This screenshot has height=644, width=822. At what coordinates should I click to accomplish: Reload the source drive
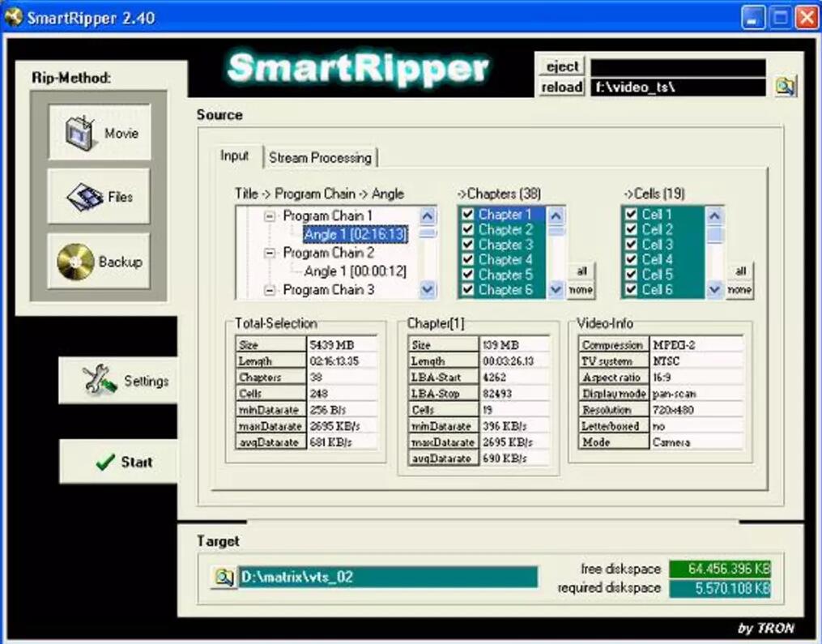coord(561,87)
